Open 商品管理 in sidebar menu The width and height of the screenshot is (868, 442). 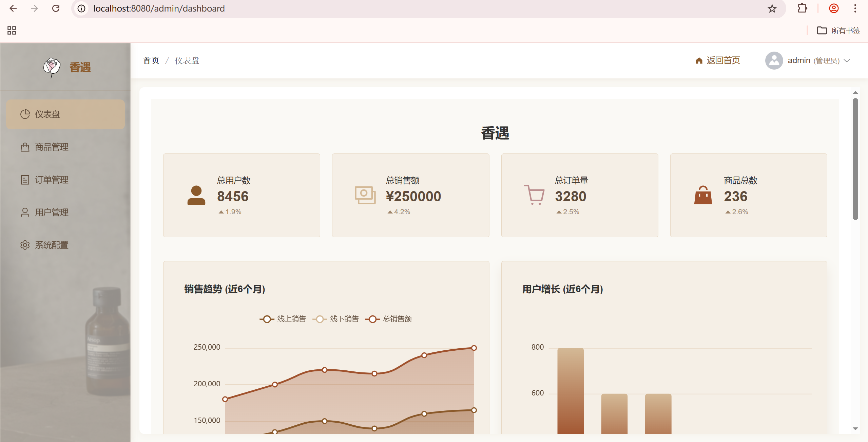click(52, 147)
